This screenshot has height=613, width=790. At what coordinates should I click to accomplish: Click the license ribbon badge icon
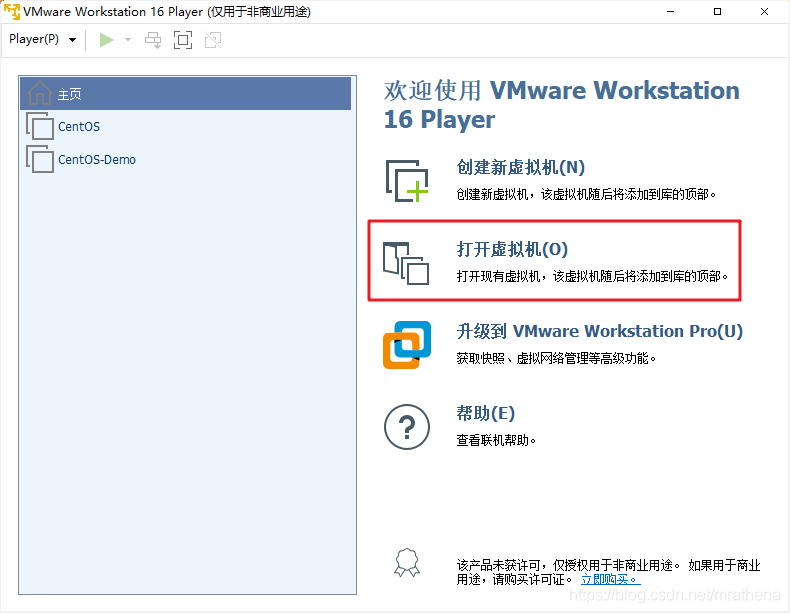point(407,563)
